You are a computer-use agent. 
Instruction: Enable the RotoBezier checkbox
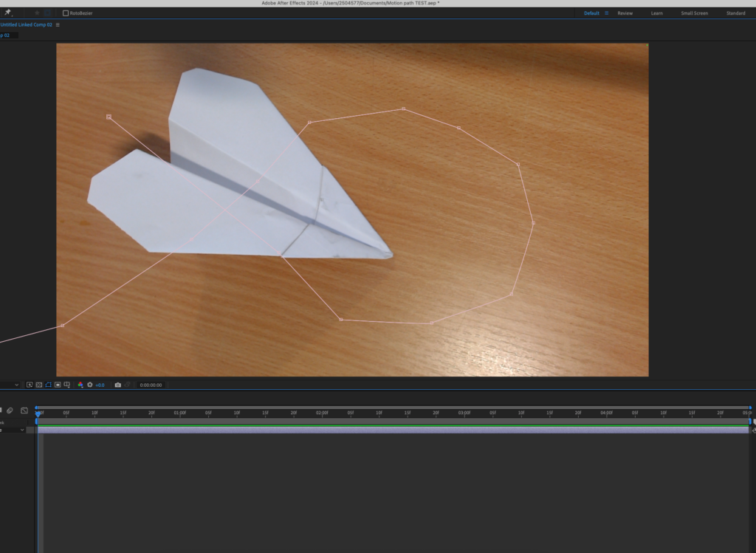[x=66, y=13]
